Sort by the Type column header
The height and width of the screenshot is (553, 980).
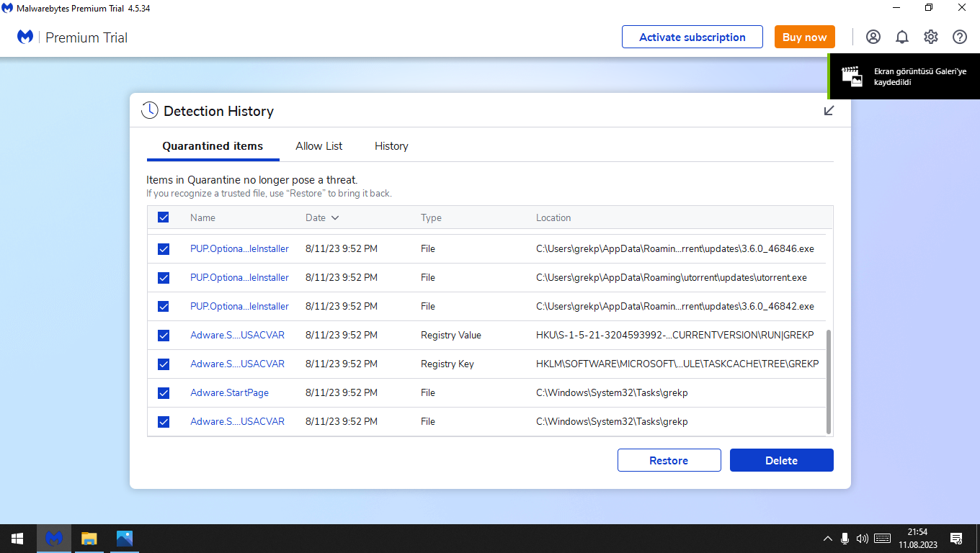coord(431,217)
